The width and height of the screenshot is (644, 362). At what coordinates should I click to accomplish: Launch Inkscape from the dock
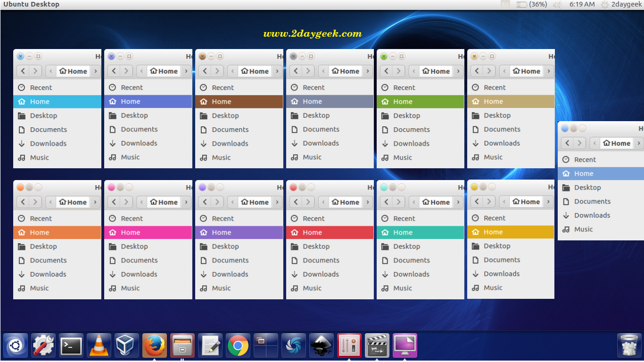click(322, 346)
